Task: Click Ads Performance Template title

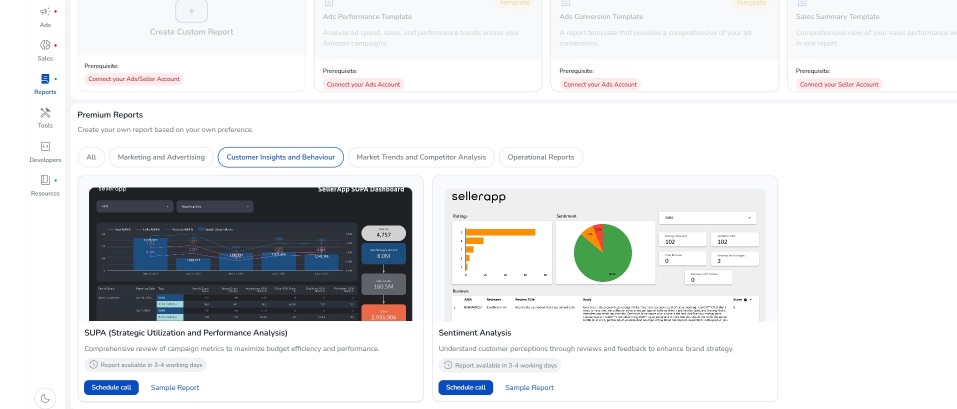Action: (367, 16)
